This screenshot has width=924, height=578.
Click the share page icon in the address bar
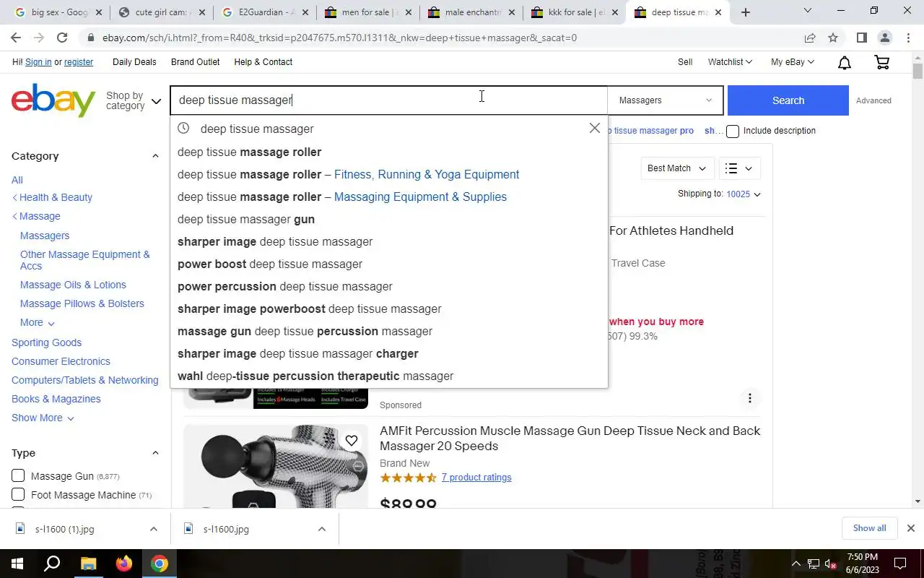click(x=810, y=38)
